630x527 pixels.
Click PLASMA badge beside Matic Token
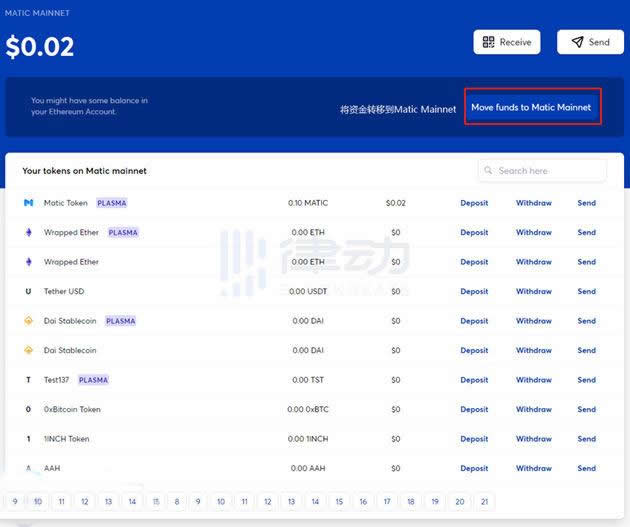(112, 203)
